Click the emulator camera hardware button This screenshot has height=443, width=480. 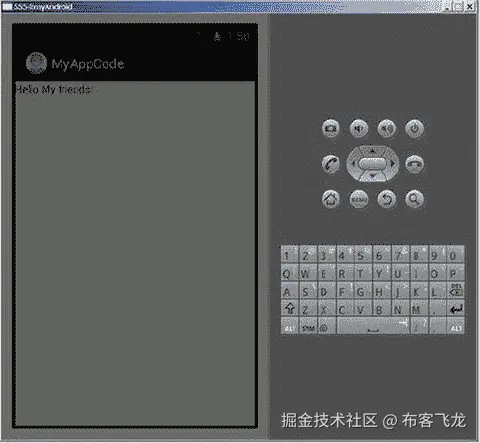pyautogui.click(x=331, y=128)
